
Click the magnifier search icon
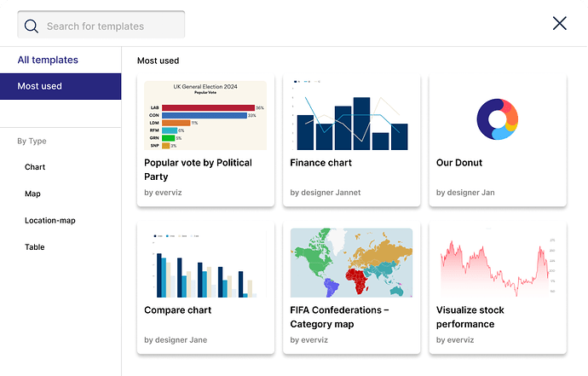pyautogui.click(x=32, y=26)
